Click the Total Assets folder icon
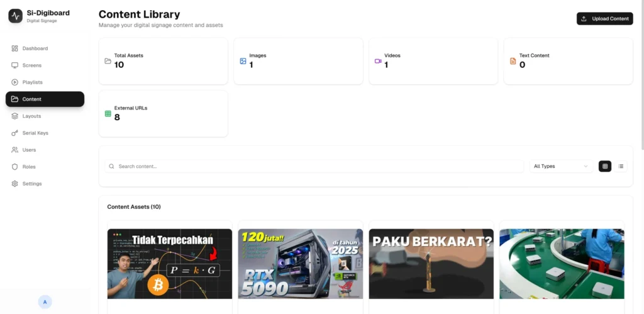Screen dimensions: 644x314 tap(108, 61)
